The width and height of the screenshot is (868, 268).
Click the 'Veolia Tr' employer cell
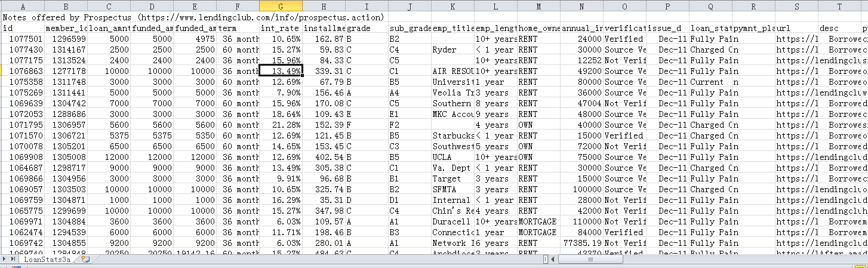[x=453, y=93]
